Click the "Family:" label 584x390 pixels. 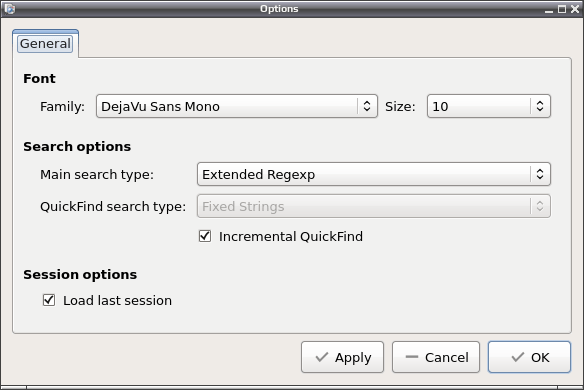(x=62, y=107)
